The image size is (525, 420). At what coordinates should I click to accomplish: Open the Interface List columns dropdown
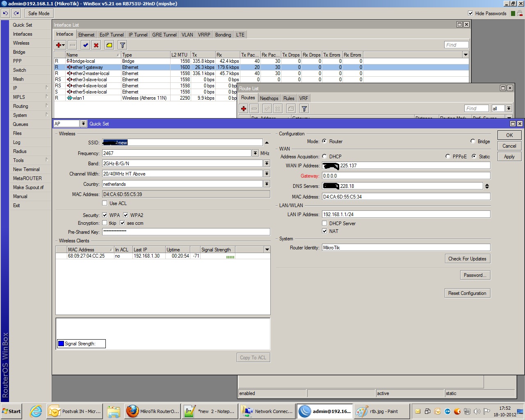coord(466,55)
